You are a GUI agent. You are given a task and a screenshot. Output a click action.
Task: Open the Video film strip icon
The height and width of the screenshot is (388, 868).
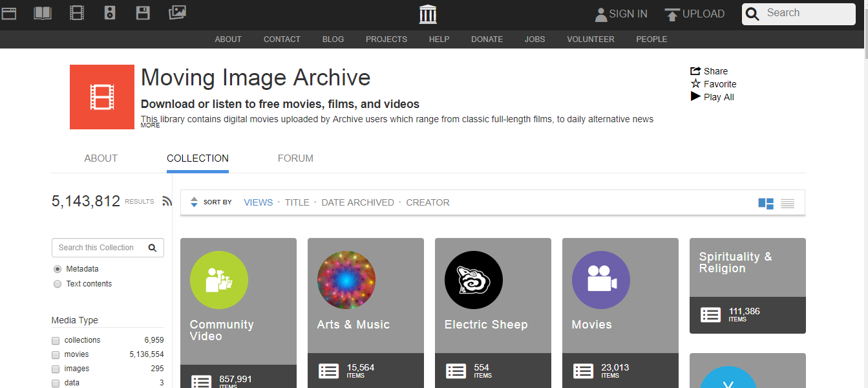(x=77, y=13)
